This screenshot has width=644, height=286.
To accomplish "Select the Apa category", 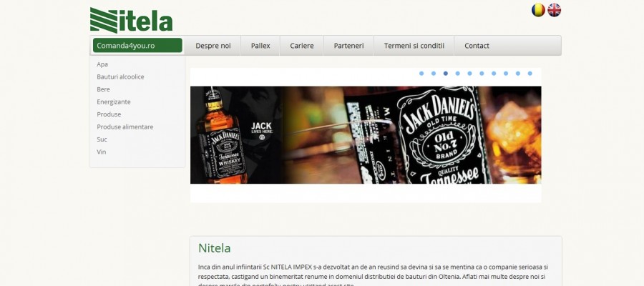I will pyautogui.click(x=102, y=64).
